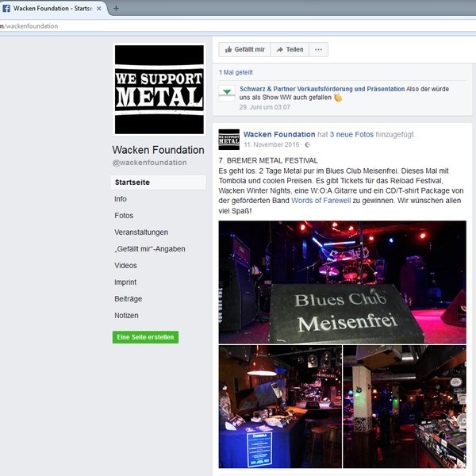Select Startseite in the page menu
Viewport: 476px width, 476px height.
point(158,182)
